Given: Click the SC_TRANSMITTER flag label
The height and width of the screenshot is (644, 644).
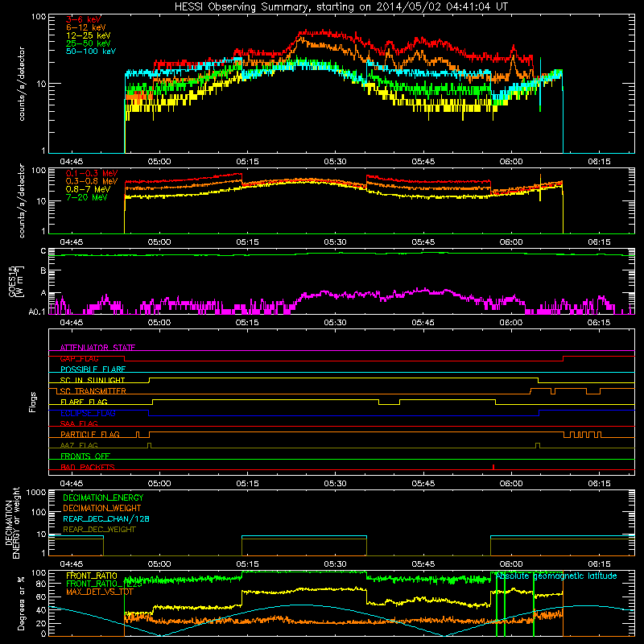Looking at the screenshot, I should 93,391.
